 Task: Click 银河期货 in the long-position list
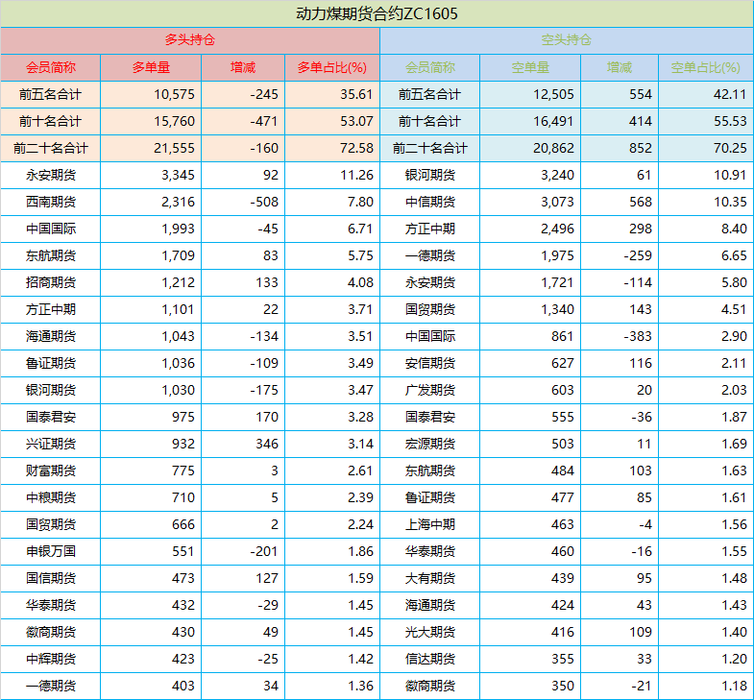click(51, 390)
